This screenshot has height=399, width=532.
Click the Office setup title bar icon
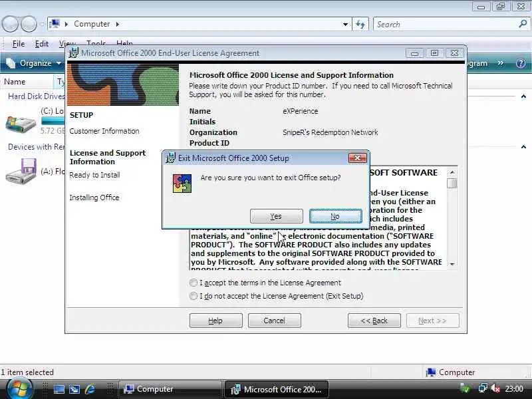click(x=73, y=53)
